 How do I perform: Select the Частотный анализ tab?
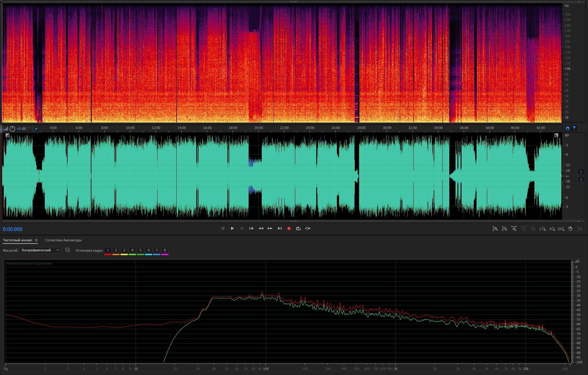pos(18,240)
